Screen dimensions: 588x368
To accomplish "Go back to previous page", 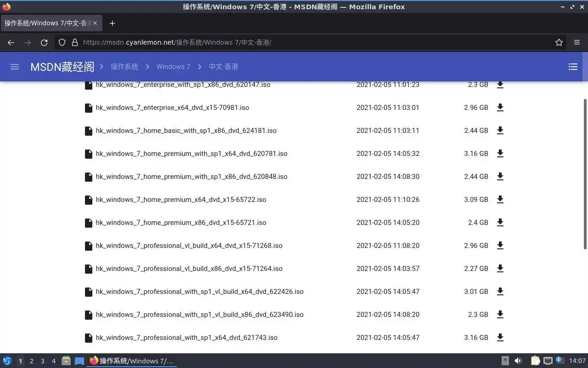I will pyautogui.click(x=11, y=42).
